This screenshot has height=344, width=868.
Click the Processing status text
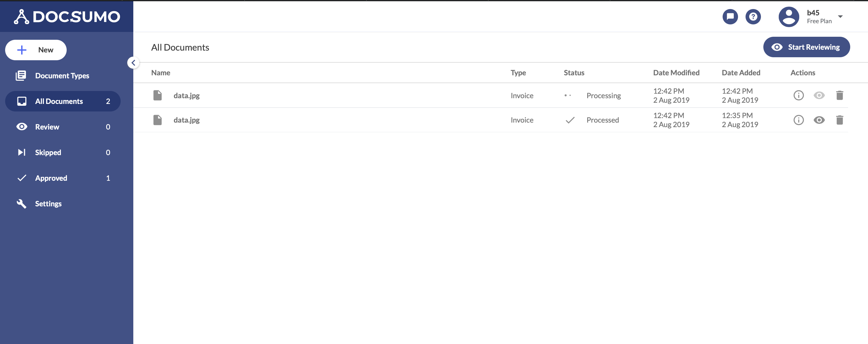click(x=603, y=95)
